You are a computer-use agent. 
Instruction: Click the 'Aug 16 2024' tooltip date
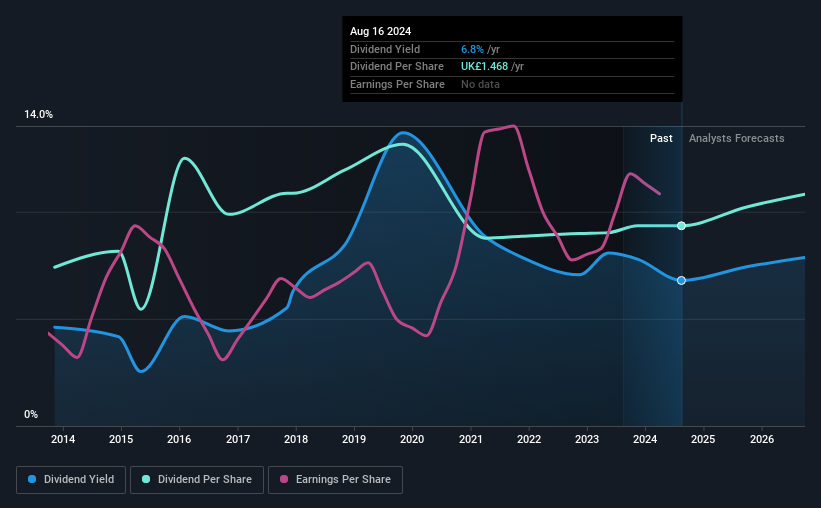pyautogui.click(x=380, y=31)
